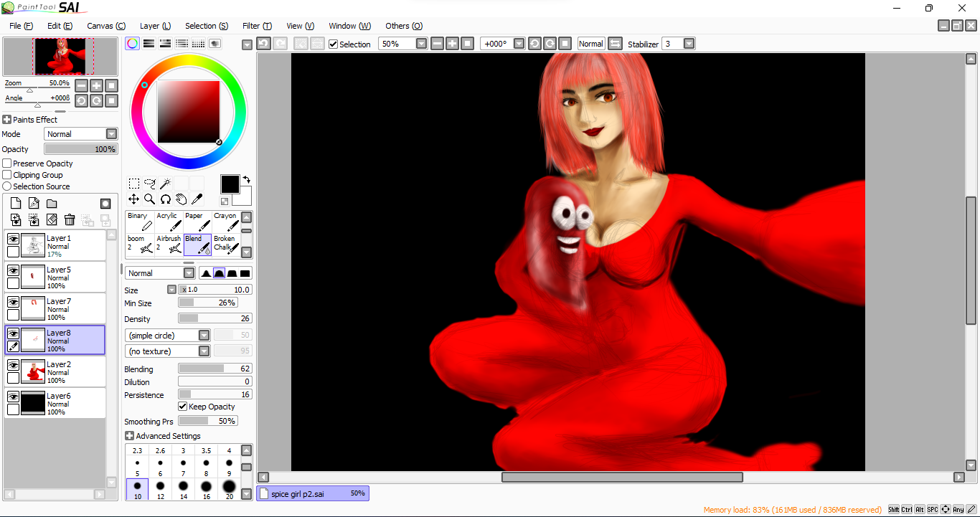Image resolution: width=980 pixels, height=517 pixels.
Task: Click the brush Density slider
Action: point(215,318)
